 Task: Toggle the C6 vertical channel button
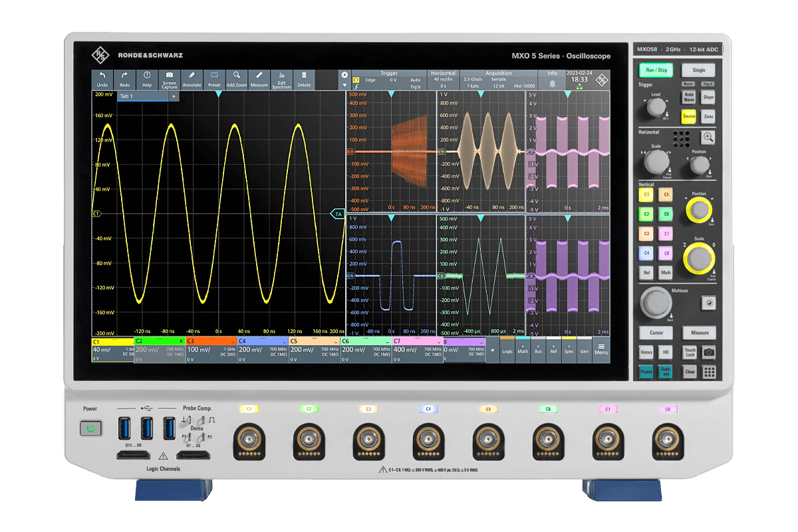[666, 214]
